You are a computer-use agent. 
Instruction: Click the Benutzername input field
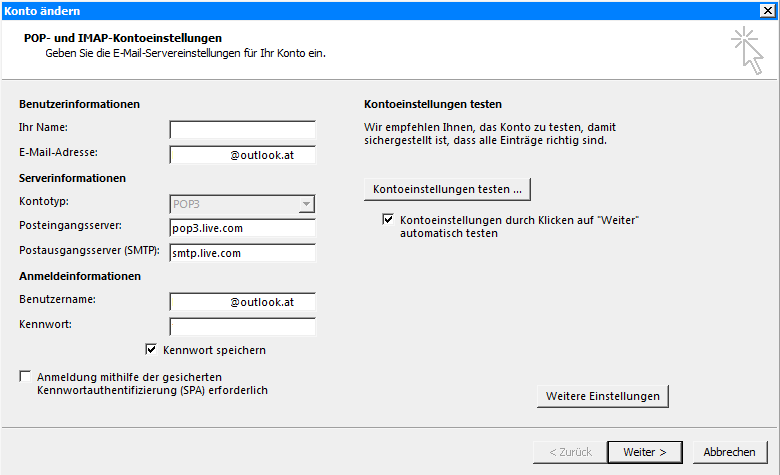(242, 302)
